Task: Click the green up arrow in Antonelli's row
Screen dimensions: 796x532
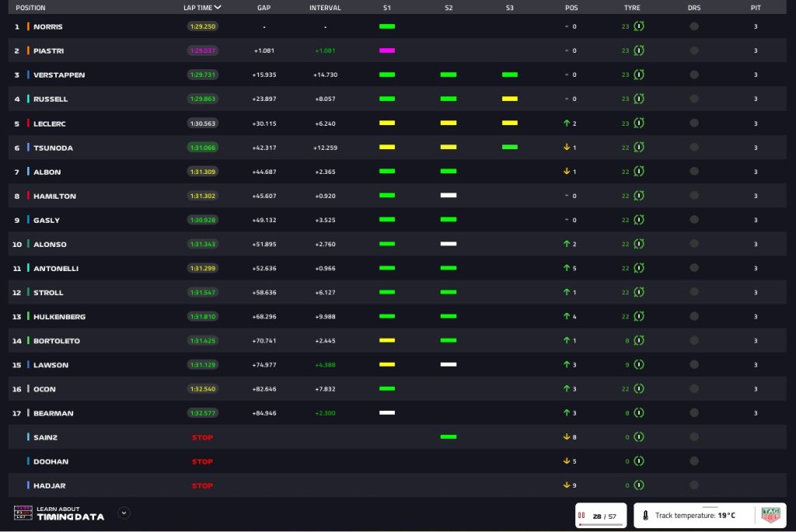Action: pyautogui.click(x=567, y=268)
